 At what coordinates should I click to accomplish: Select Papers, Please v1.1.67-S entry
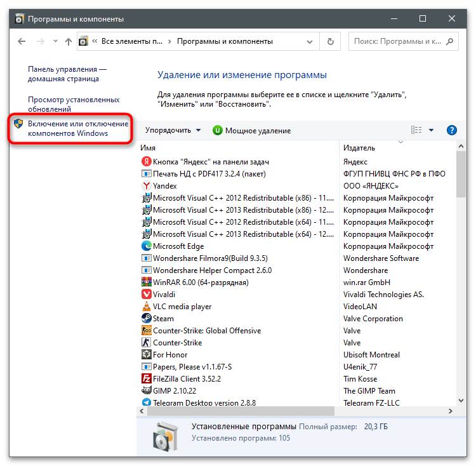192,367
